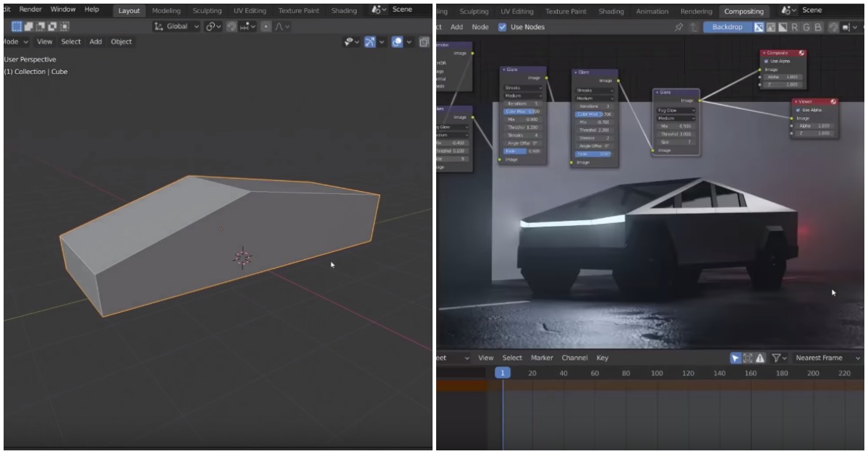868x454 pixels.
Task: Toggle X-ray view icon in 3D viewport
Action: click(x=424, y=42)
